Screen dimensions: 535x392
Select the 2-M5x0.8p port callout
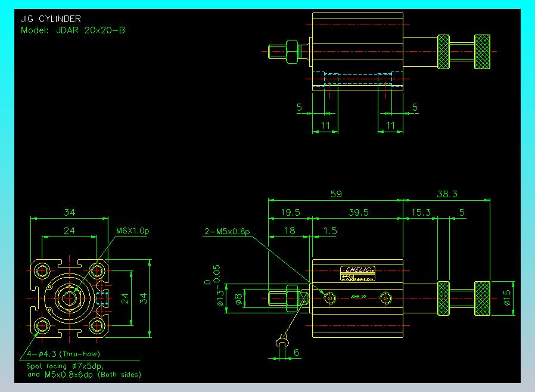227,231
